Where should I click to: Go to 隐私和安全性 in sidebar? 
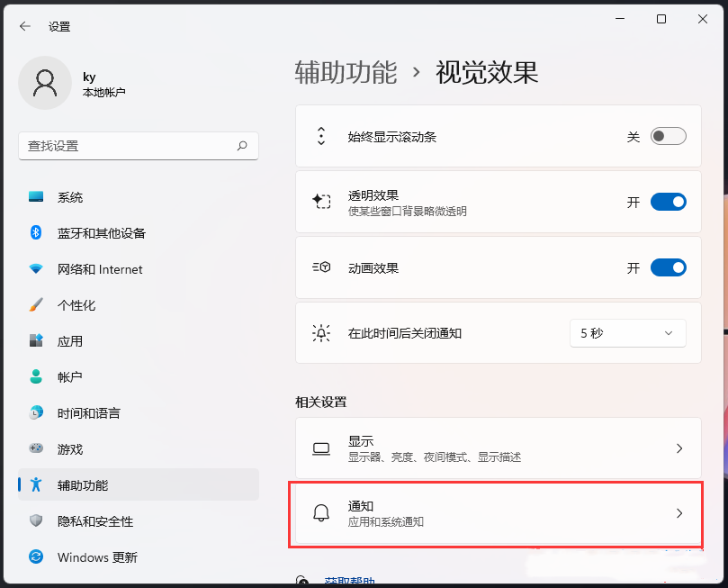point(95,521)
